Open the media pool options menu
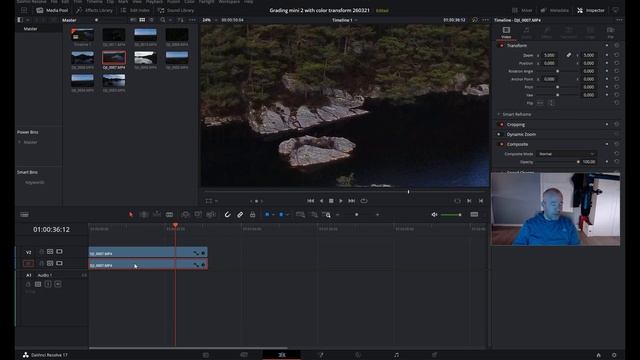Image resolution: width=640 pixels, height=360 pixels. pos(192,20)
